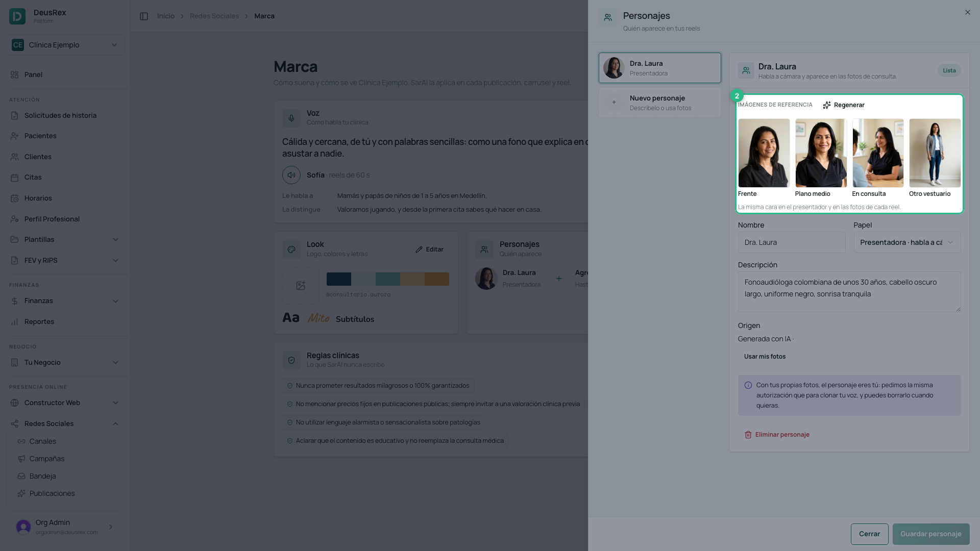Click Usar mis fotos

tap(765, 357)
